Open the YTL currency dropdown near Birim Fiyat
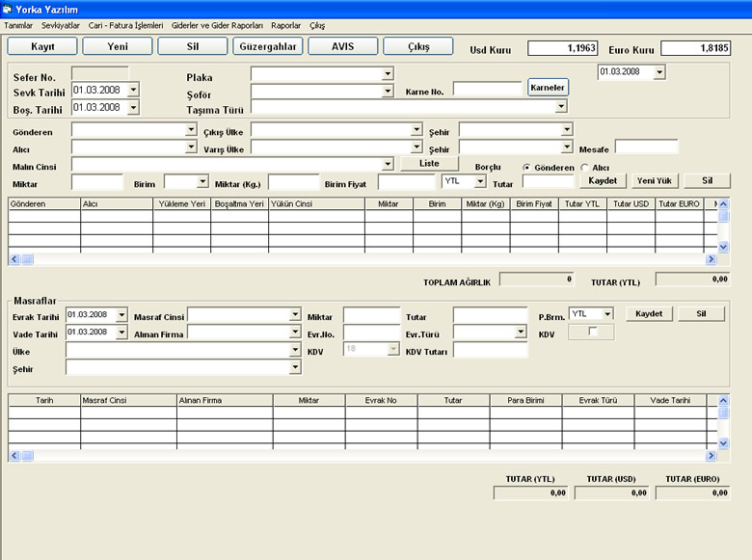752x560 pixels. click(x=480, y=181)
